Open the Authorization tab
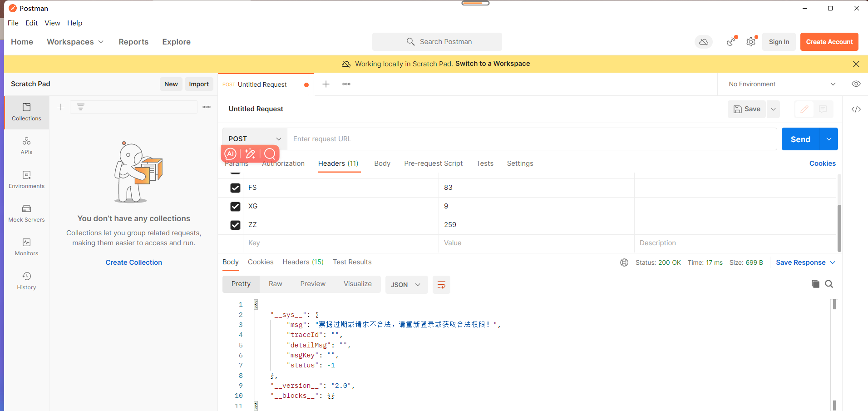868x411 pixels. [283, 163]
